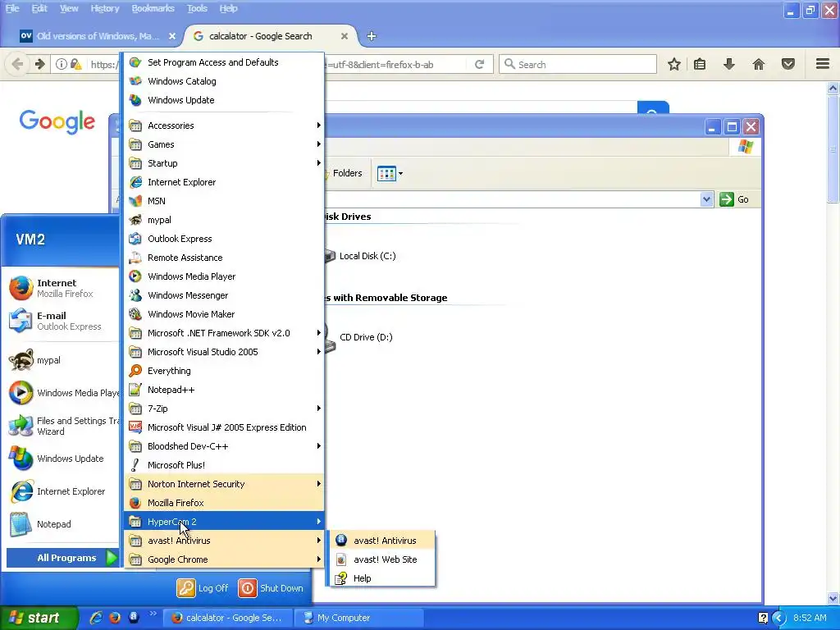Open Firefox Bookmarks menu
This screenshot has width=840, height=630.
point(153,8)
